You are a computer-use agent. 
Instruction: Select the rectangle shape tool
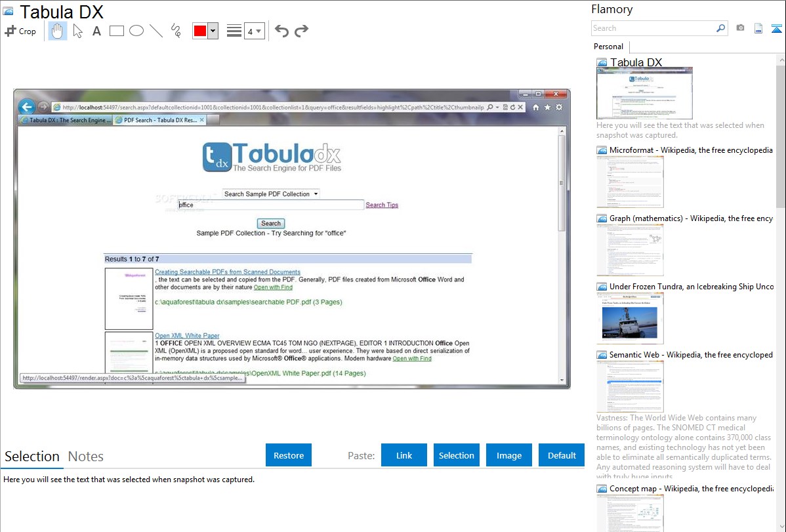click(117, 31)
